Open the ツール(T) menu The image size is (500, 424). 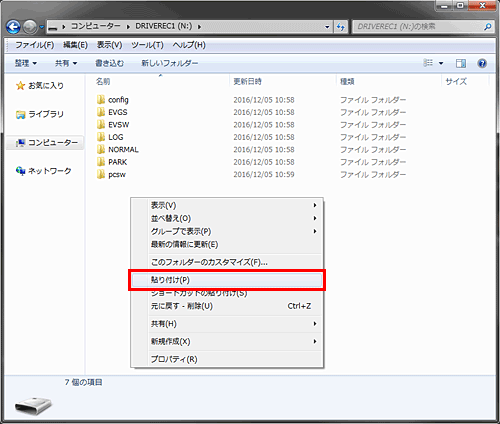(x=147, y=45)
